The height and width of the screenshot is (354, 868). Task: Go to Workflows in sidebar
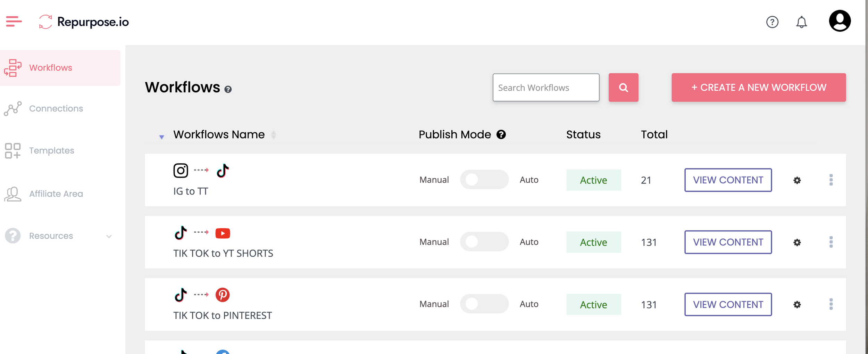click(x=60, y=68)
